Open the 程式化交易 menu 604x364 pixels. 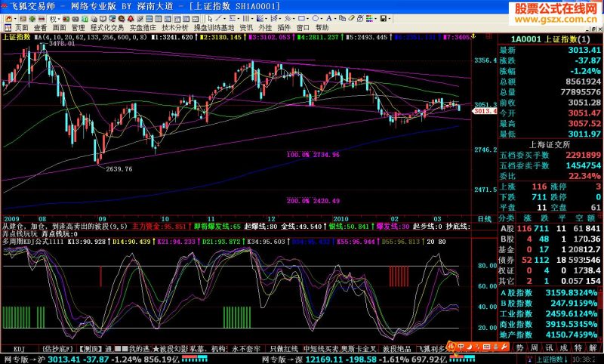click(x=107, y=28)
